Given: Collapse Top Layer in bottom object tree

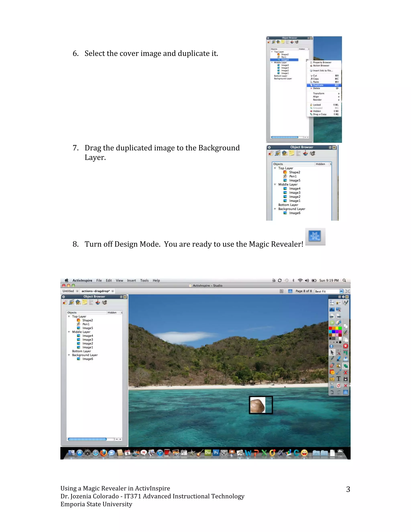Looking at the screenshot, I should tap(69, 316).
